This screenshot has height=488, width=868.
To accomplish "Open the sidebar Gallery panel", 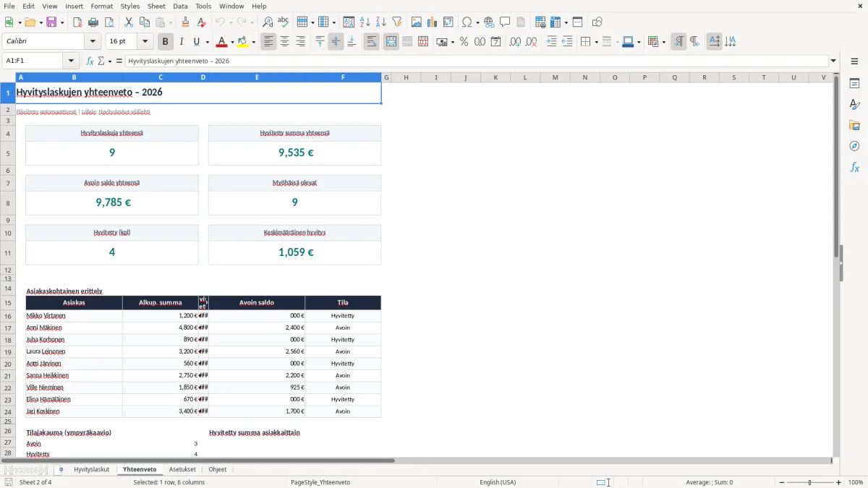I will [854, 126].
